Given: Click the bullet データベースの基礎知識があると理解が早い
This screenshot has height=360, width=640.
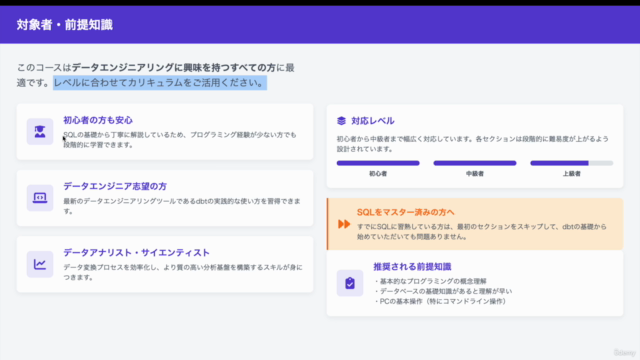Looking at the screenshot, I should point(443,291).
